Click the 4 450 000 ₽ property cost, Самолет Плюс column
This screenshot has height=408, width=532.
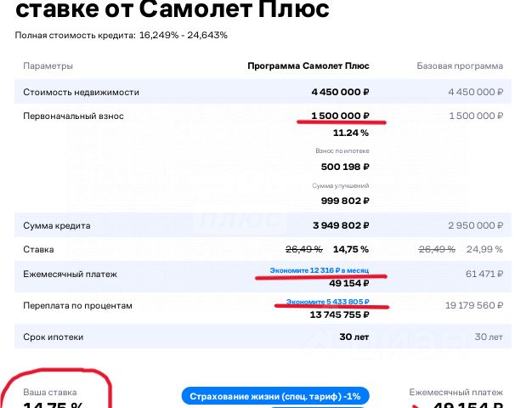click(x=340, y=92)
